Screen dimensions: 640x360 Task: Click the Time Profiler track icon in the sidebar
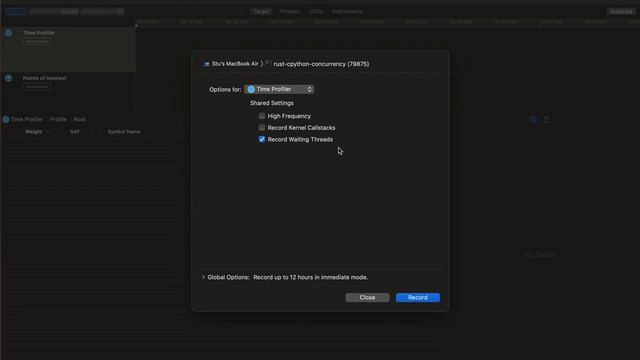(9, 33)
